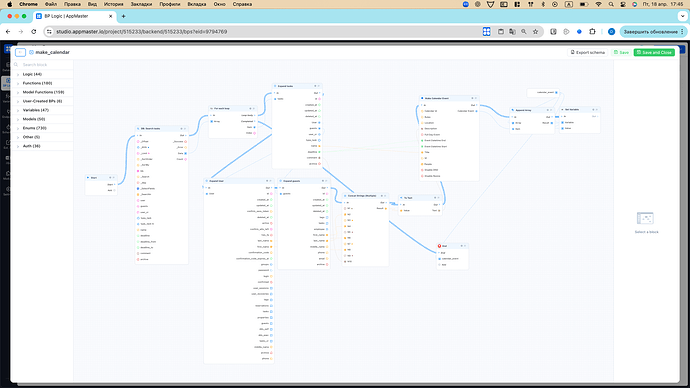Open the tab search chevron dropdown
This screenshot has height=388, width=690.
(x=683, y=16)
